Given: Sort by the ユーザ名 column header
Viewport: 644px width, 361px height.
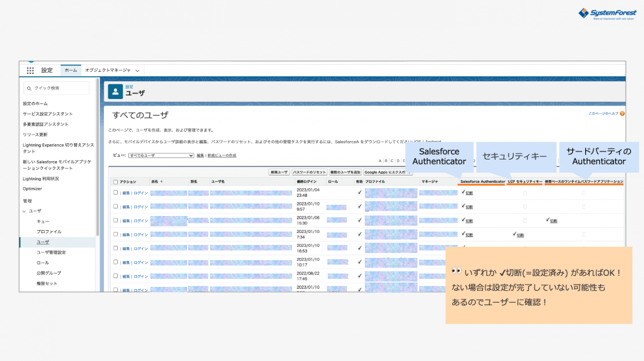Looking at the screenshot, I should coord(218,182).
